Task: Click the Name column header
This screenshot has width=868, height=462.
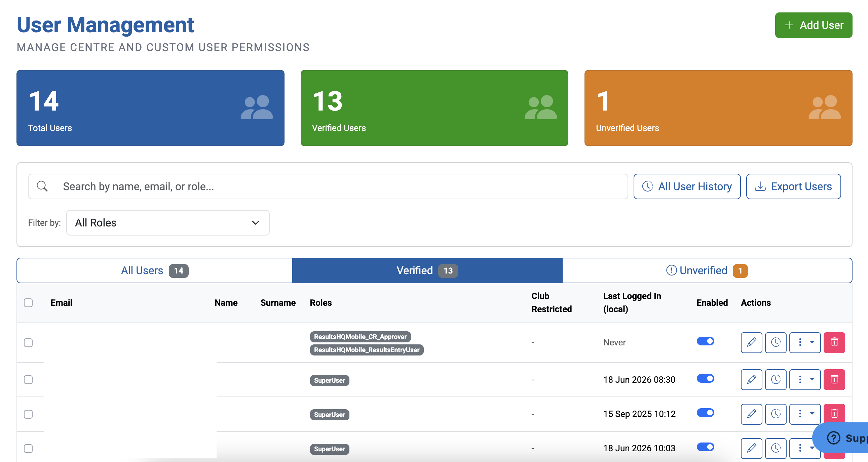Action: (226, 303)
